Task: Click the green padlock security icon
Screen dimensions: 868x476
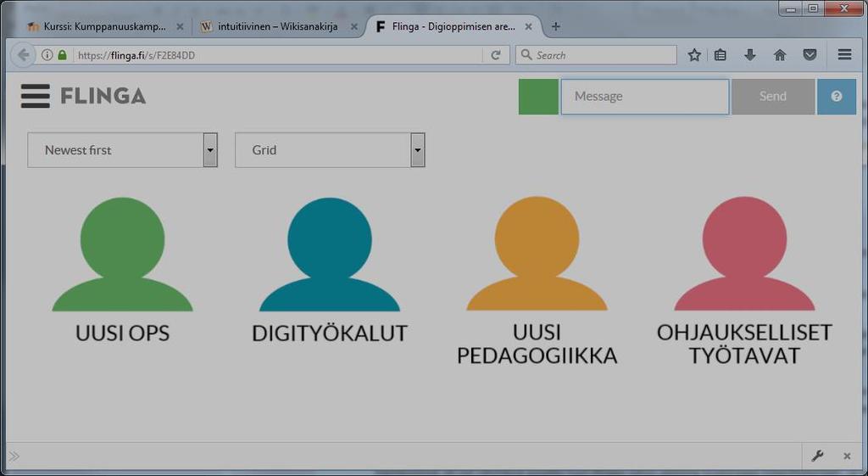Action: (62, 55)
